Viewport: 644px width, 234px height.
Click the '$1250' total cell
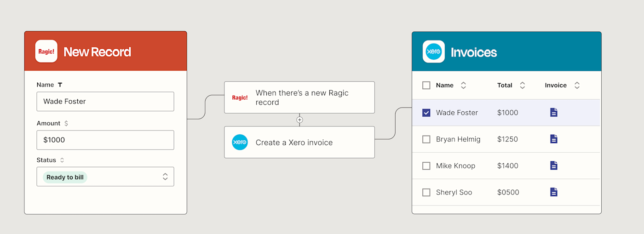click(508, 139)
